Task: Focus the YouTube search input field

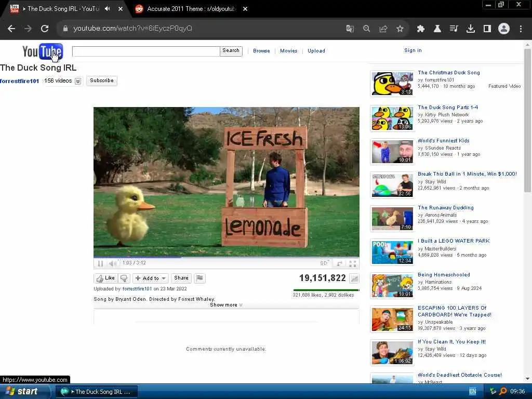Action: click(146, 51)
